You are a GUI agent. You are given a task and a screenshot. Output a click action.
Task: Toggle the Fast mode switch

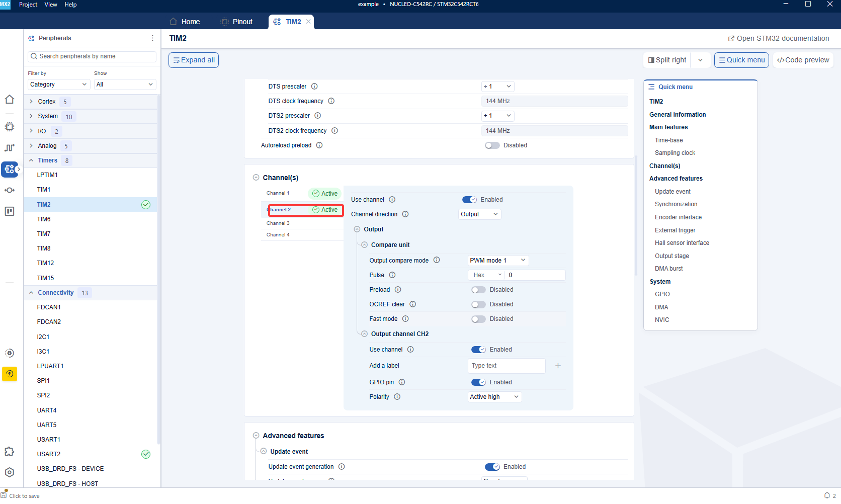tap(478, 319)
